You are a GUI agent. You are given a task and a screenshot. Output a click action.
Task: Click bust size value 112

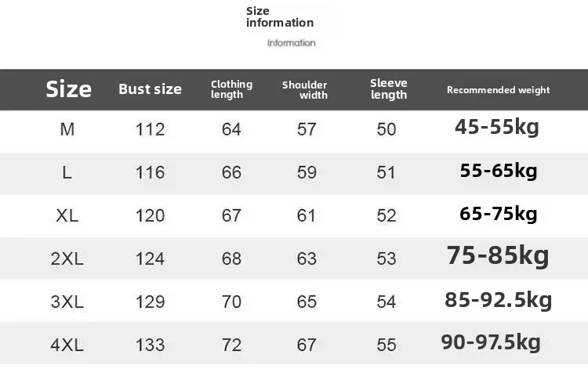point(150,129)
